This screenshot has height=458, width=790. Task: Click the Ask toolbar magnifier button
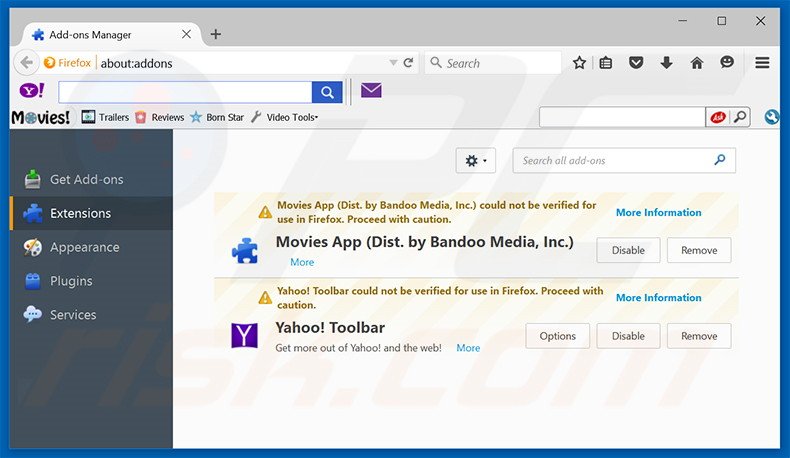pos(740,117)
